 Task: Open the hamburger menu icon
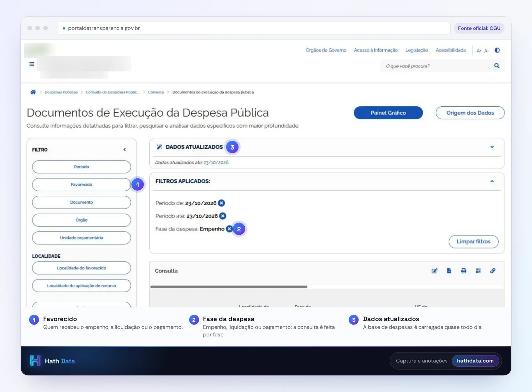point(32,64)
